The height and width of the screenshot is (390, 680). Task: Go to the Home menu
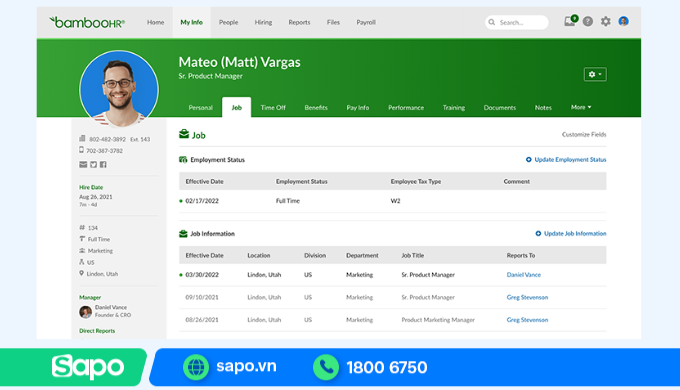(155, 22)
